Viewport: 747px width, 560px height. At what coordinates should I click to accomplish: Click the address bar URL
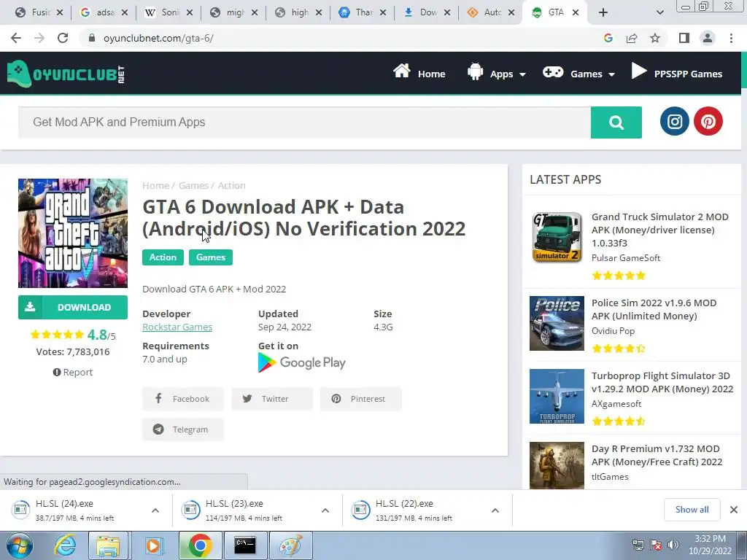(158, 38)
